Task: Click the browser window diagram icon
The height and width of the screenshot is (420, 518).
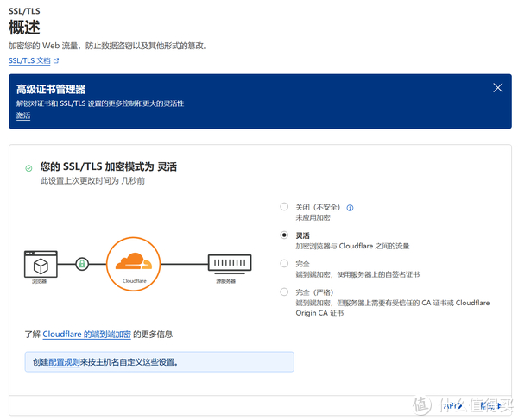Action: [x=41, y=264]
